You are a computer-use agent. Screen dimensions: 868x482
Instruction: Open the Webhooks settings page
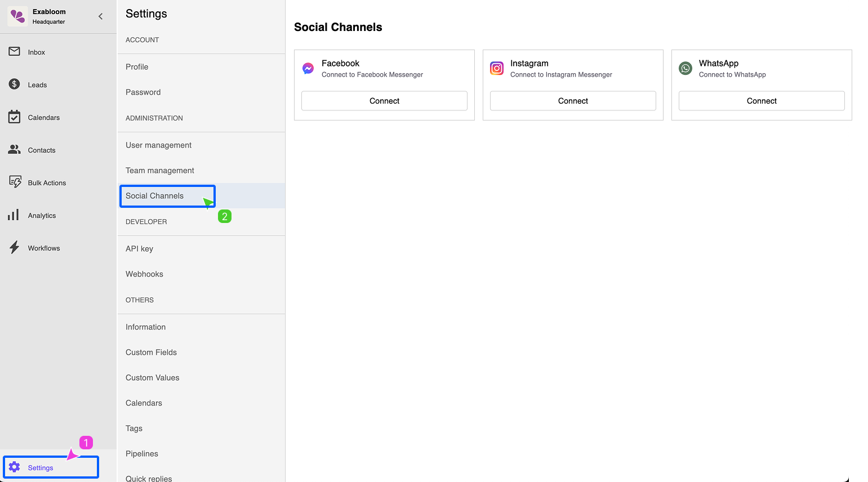click(x=144, y=274)
